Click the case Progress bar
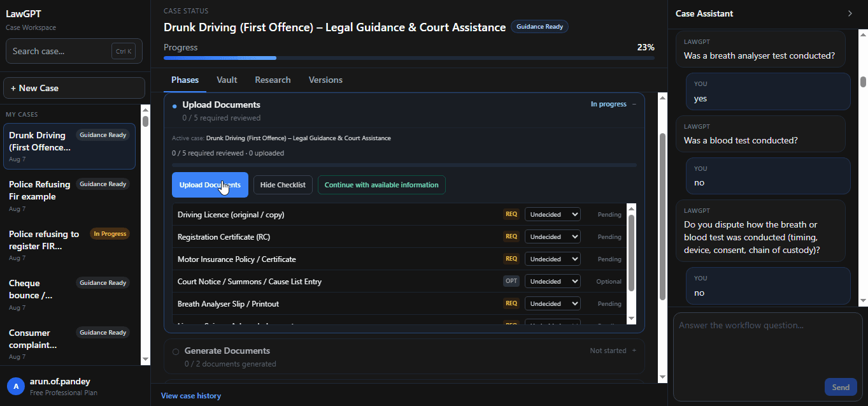The height and width of the screenshot is (406, 868). click(x=409, y=58)
